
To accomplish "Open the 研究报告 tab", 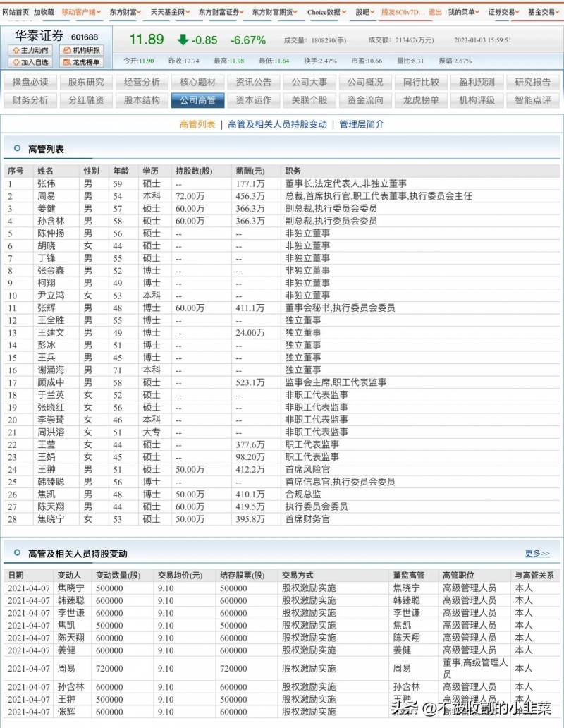I will coord(532,82).
